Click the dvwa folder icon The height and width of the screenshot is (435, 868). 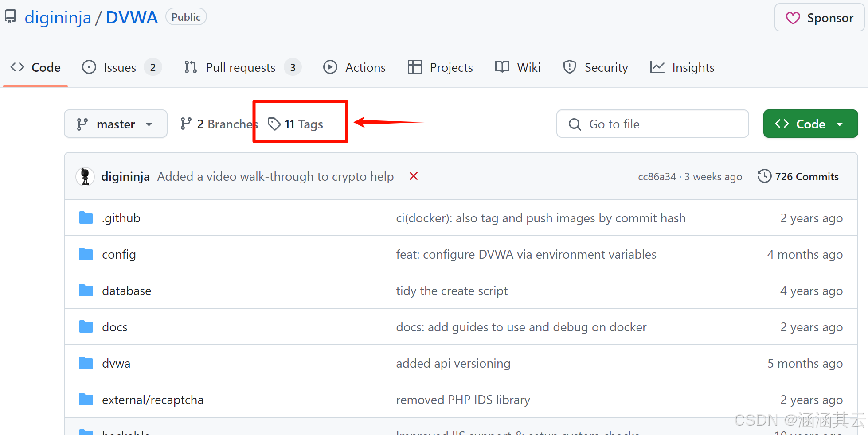86,363
